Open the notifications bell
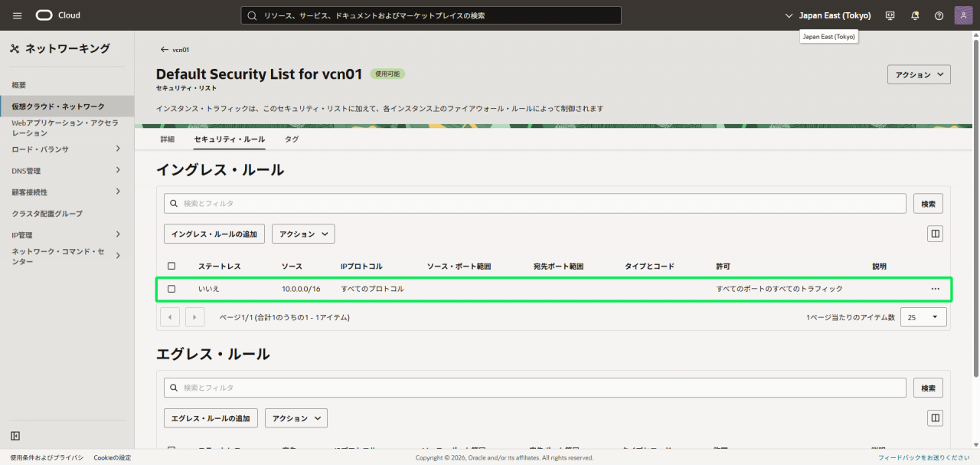 pyautogui.click(x=915, y=15)
